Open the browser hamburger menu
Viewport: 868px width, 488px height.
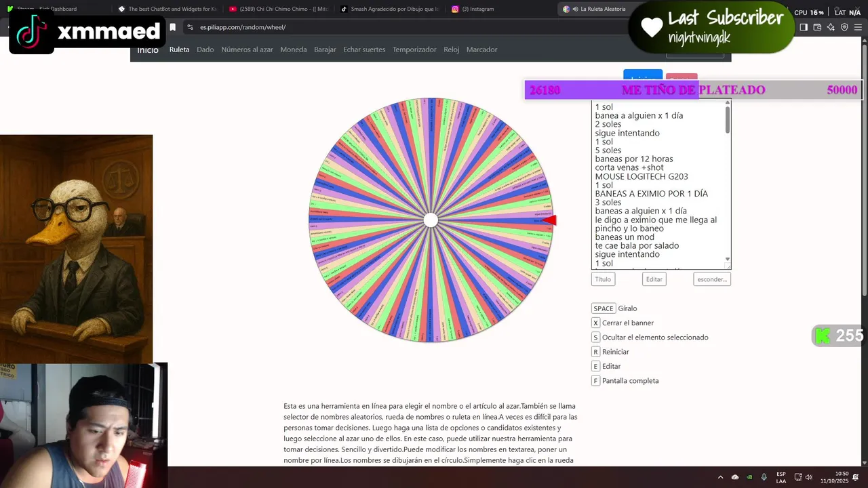(x=859, y=27)
